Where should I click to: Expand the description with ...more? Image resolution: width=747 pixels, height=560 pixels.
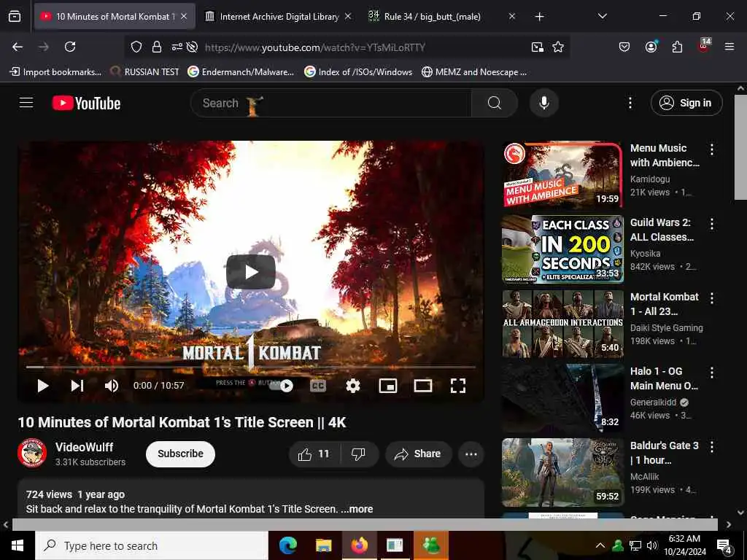click(x=357, y=509)
